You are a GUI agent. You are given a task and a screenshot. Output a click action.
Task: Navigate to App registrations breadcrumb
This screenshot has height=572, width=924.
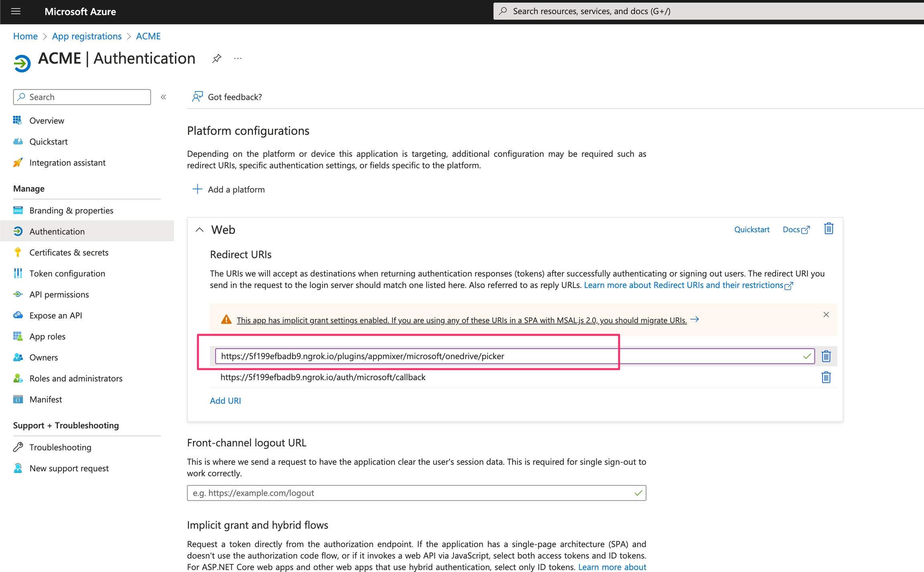(87, 36)
